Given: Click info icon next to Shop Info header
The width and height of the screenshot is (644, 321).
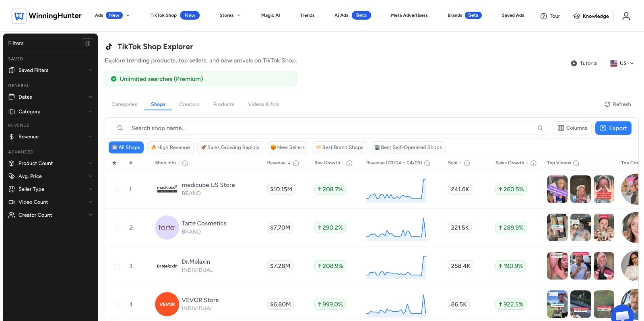Looking at the screenshot, I should 185,163.
